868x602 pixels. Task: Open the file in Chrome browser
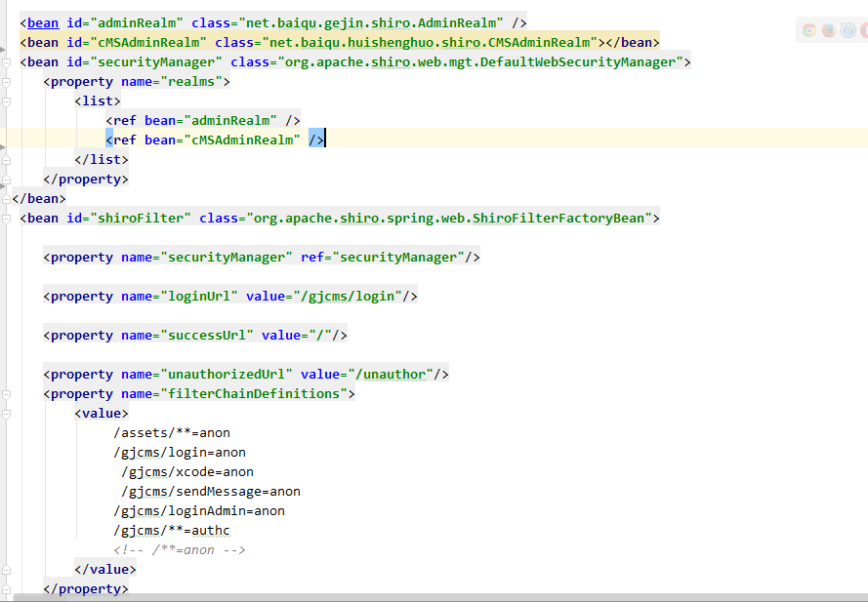click(809, 30)
